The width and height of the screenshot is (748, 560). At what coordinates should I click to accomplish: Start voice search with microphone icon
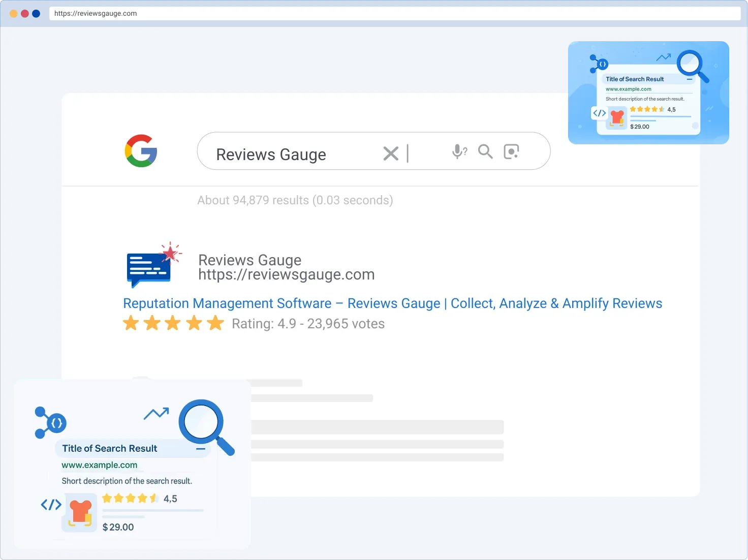coord(459,151)
